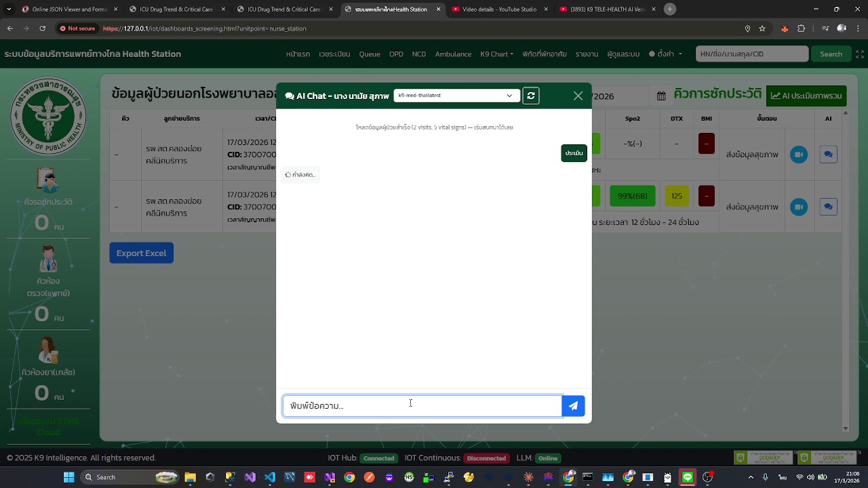
Task: Go to the NCD menu item
Action: 419,54
